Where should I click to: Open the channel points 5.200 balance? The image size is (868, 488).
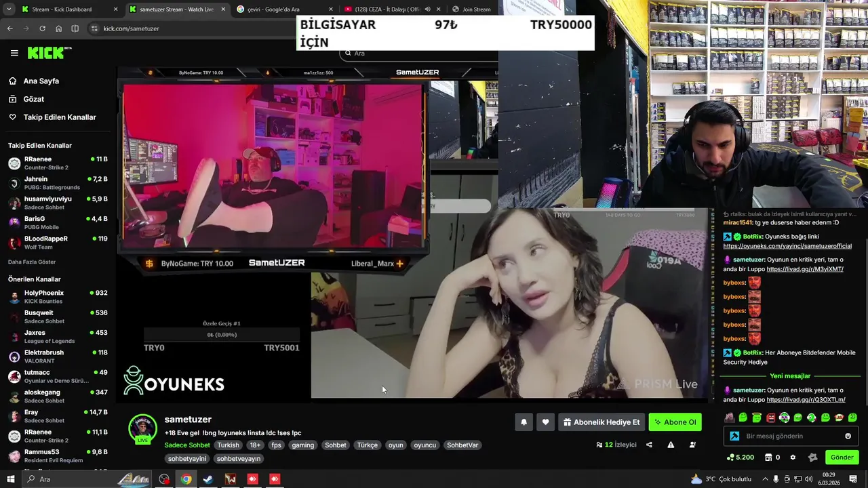click(x=740, y=457)
